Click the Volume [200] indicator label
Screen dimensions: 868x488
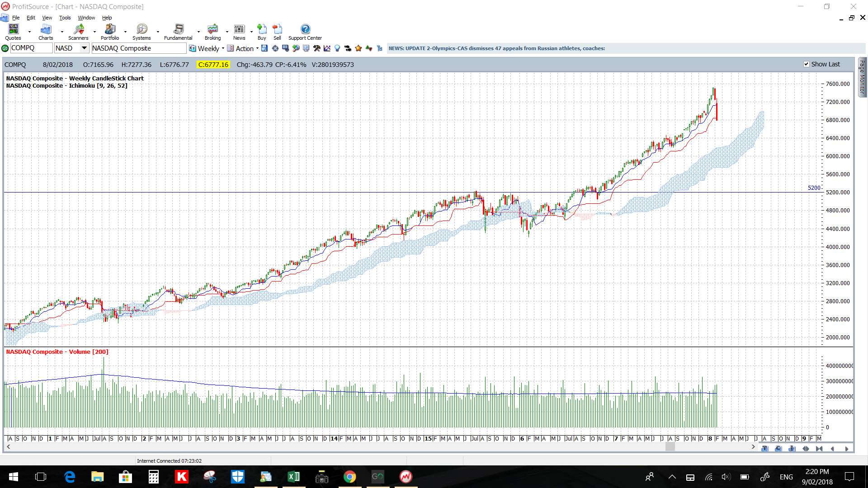pyautogui.click(x=57, y=352)
